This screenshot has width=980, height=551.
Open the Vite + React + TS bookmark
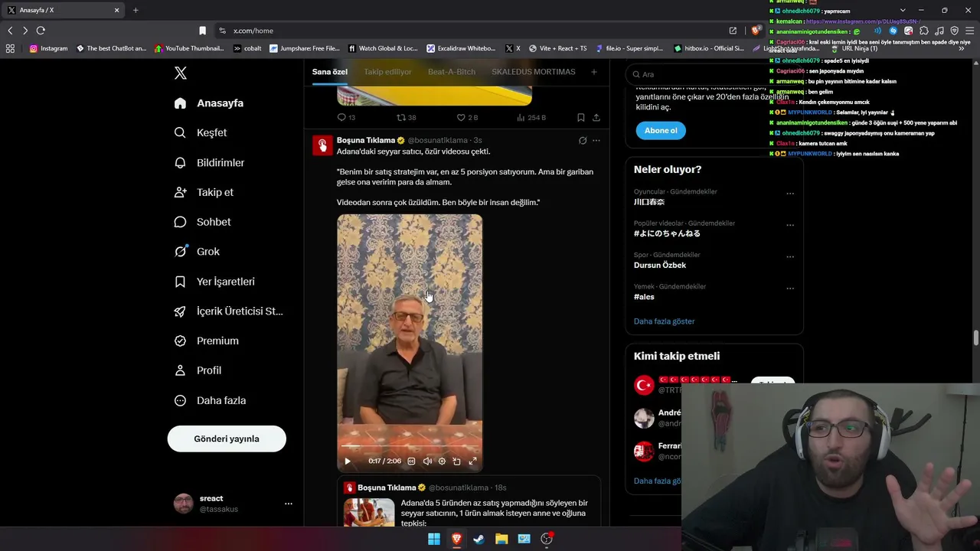coord(557,48)
